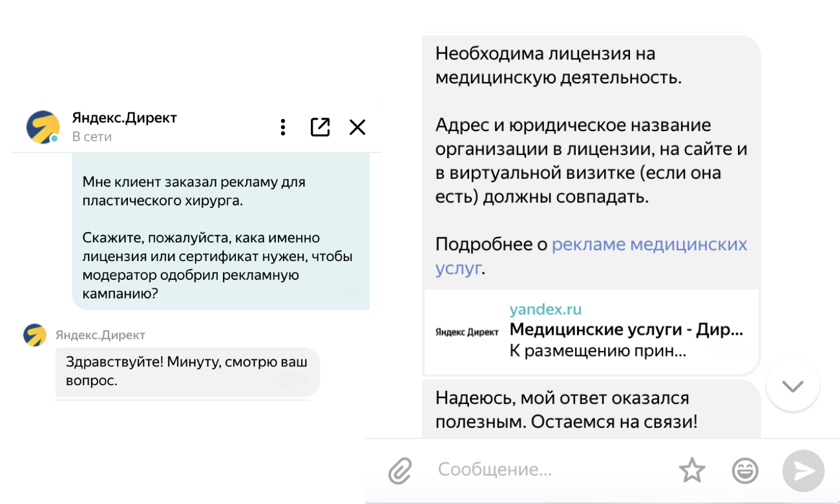The width and height of the screenshot is (840, 504).
Task: Click the sender name above the 'Здравствуйте' reply
Action: point(100,335)
